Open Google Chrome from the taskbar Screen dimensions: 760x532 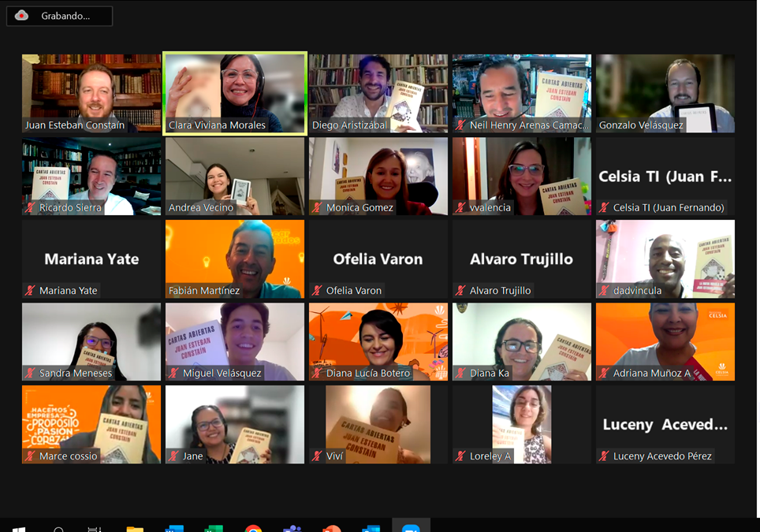click(x=253, y=529)
